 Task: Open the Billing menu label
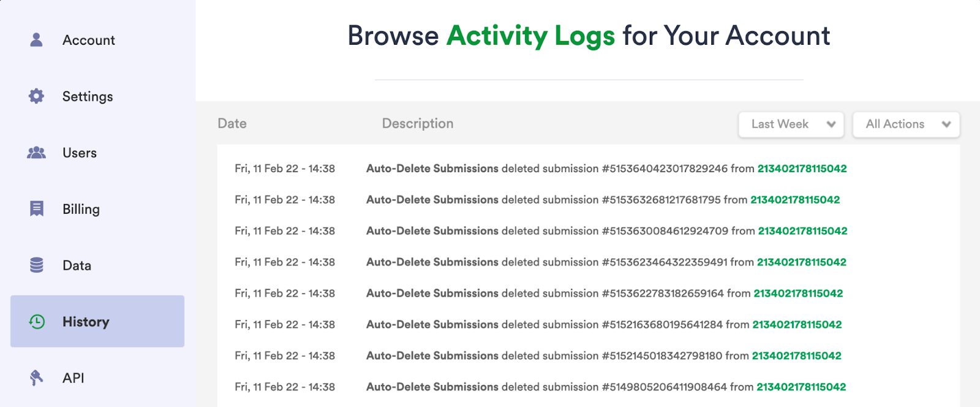coord(81,210)
